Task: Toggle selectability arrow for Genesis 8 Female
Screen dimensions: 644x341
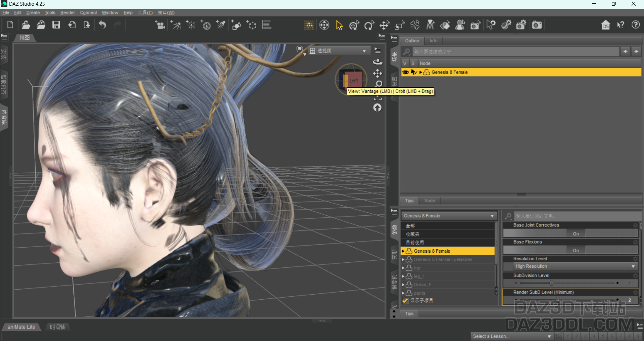Action: tap(414, 72)
